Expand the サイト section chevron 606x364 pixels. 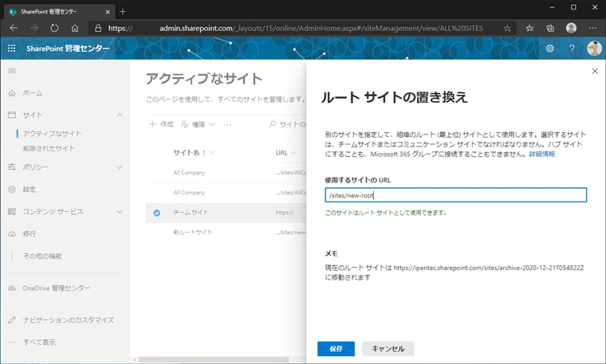[120, 115]
